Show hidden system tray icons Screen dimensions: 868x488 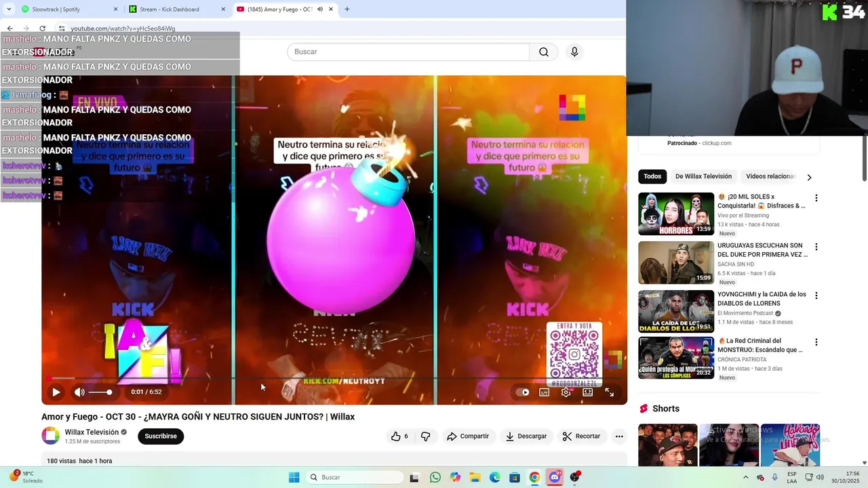click(x=745, y=477)
